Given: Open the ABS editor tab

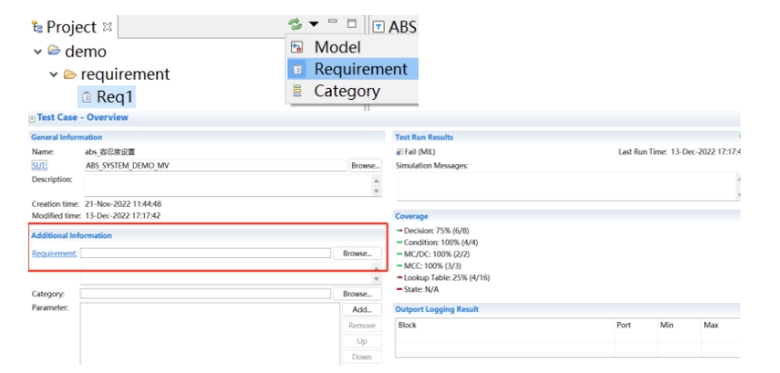Looking at the screenshot, I should (395, 26).
